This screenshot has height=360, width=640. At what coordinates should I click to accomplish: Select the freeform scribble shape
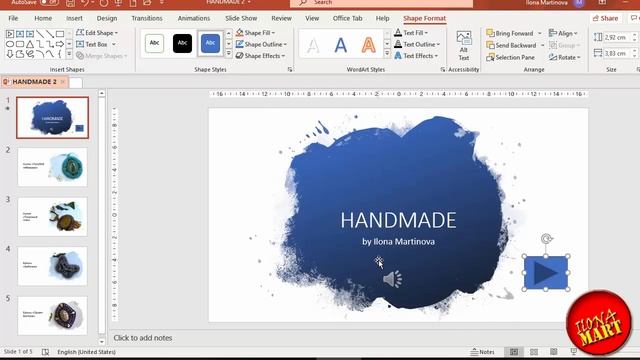click(30, 54)
